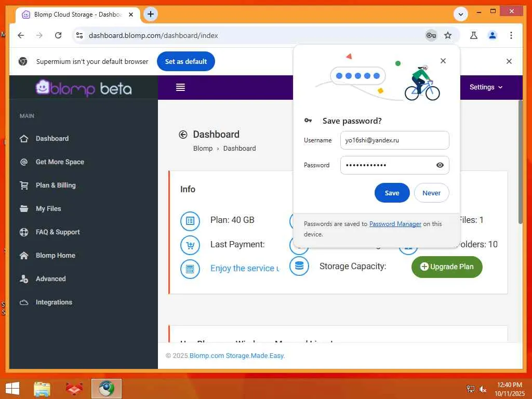Image resolution: width=532 pixels, height=399 pixels.
Task: Open the browser three-dot menu
Action: point(511,35)
